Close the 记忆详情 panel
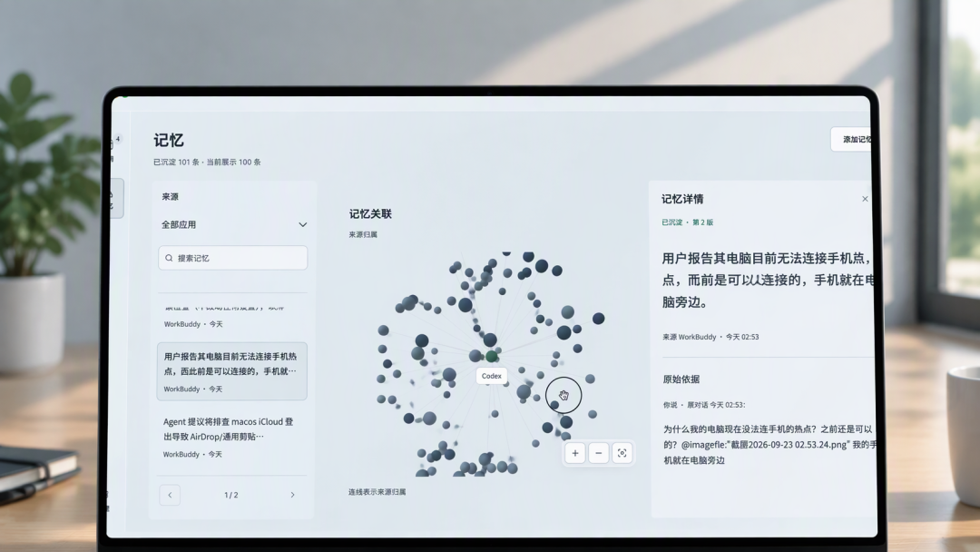This screenshot has width=980, height=552. pos(865,199)
